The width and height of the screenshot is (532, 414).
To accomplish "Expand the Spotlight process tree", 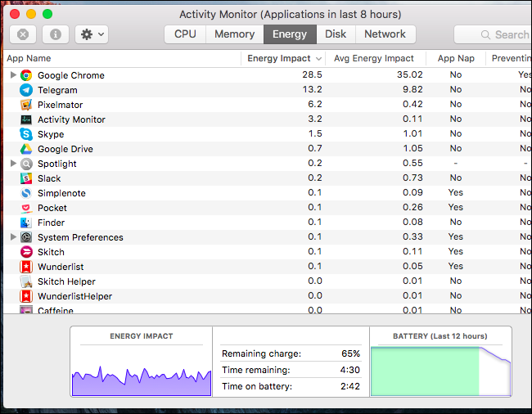I will coord(13,164).
